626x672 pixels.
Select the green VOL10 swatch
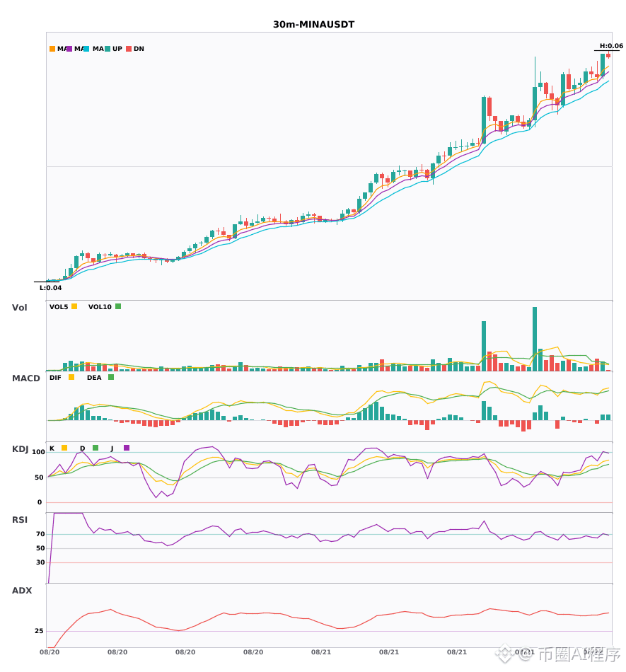pos(118,306)
